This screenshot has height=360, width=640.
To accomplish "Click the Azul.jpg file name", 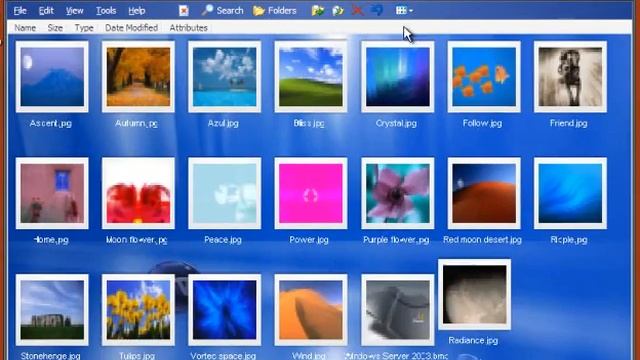I will (223, 123).
